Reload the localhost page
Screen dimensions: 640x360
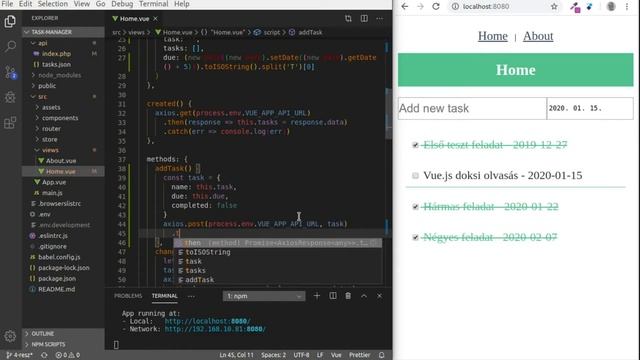click(x=436, y=7)
